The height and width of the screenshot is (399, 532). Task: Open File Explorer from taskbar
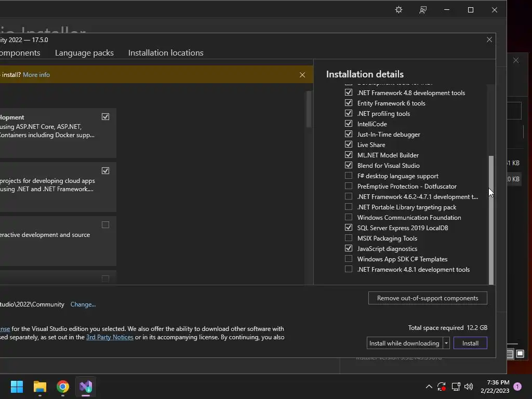pyautogui.click(x=39, y=387)
